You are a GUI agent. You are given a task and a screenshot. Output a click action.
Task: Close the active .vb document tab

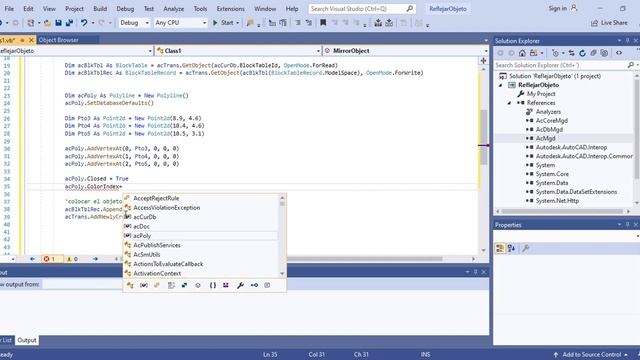tap(31, 40)
